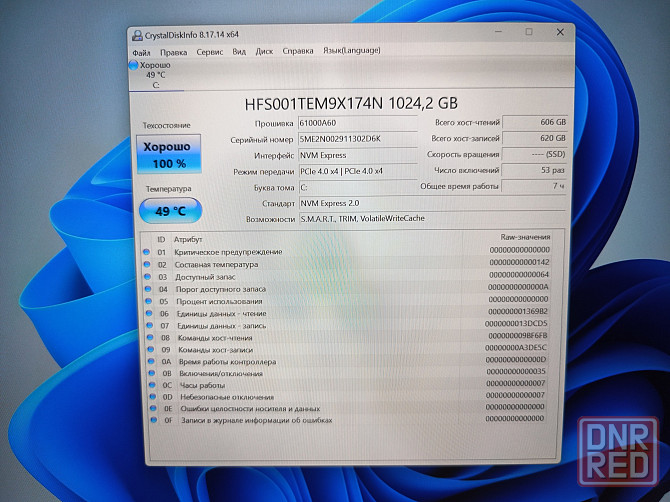Viewport: 670px width, 502px height.
Task: Click the ID column header
Action: click(161, 240)
